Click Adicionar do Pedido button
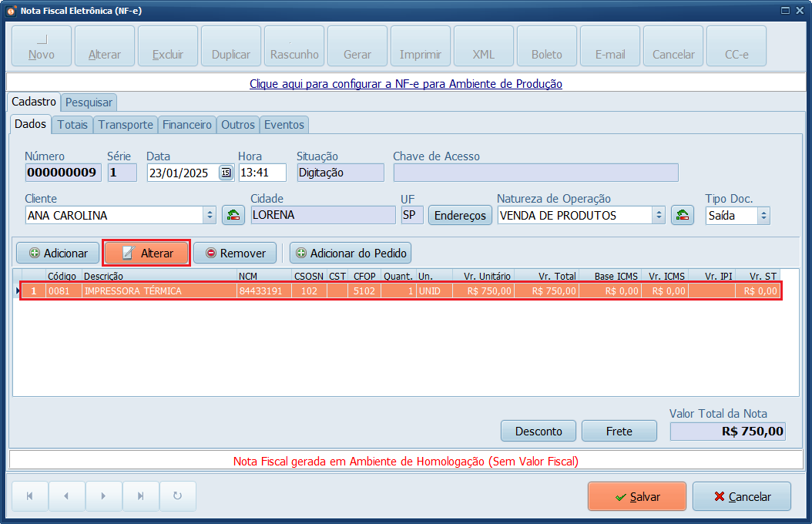Viewport: 812px width, 524px height. [x=351, y=253]
